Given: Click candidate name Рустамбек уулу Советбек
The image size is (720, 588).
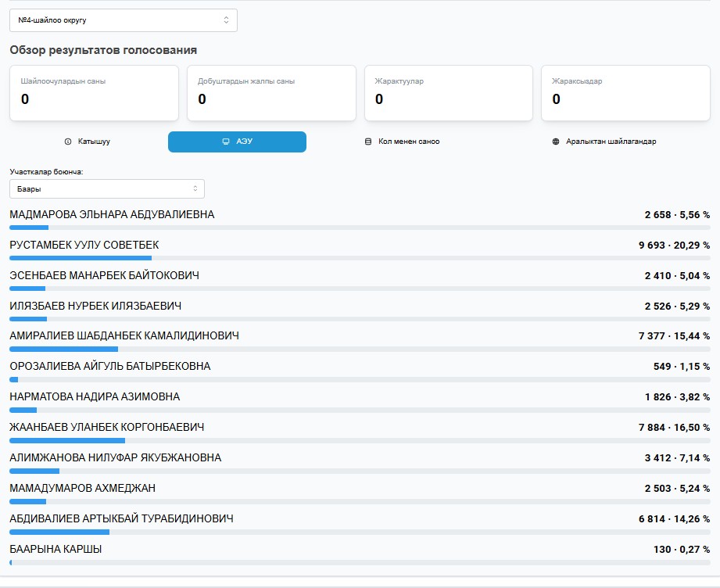Looking at the screenshot, I should point(84,245).
